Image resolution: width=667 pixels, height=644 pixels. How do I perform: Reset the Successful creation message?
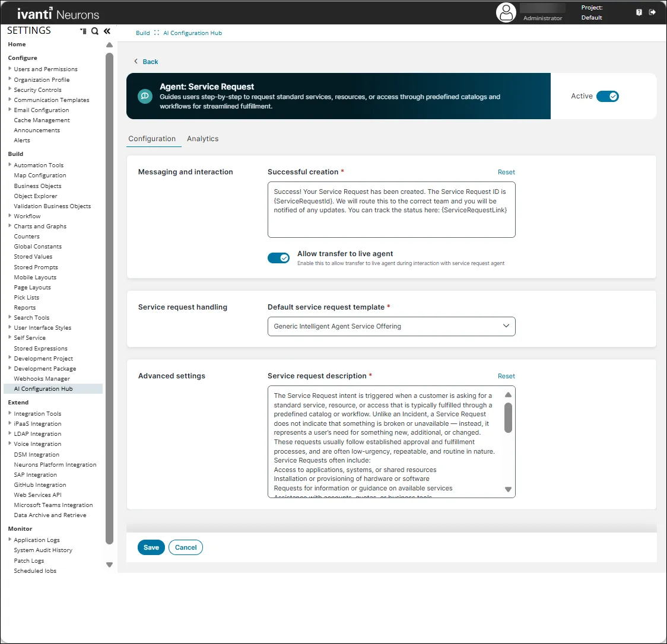506,172
